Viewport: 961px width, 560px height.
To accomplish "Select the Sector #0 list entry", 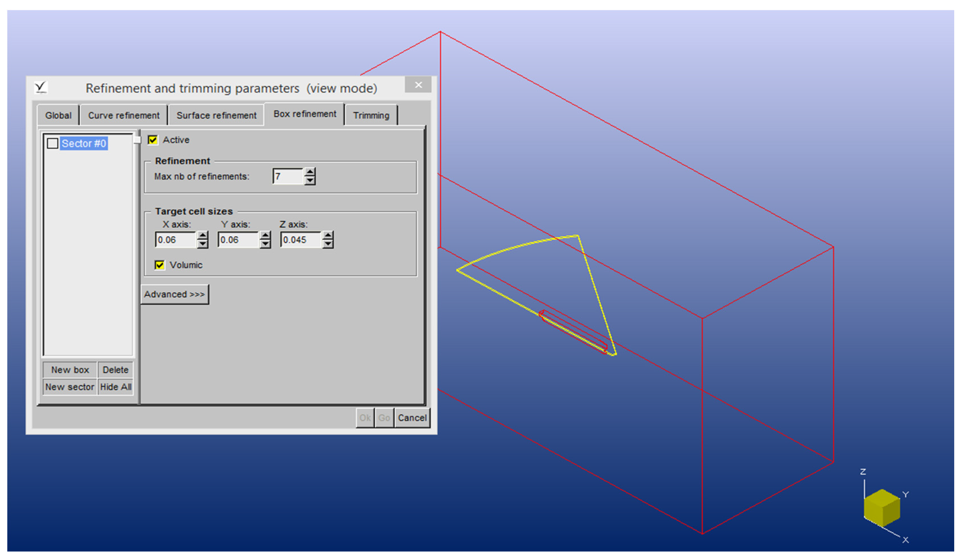I will (84, 144).
